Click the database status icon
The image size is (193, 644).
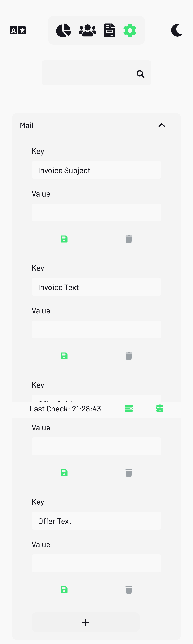point(160,409)
